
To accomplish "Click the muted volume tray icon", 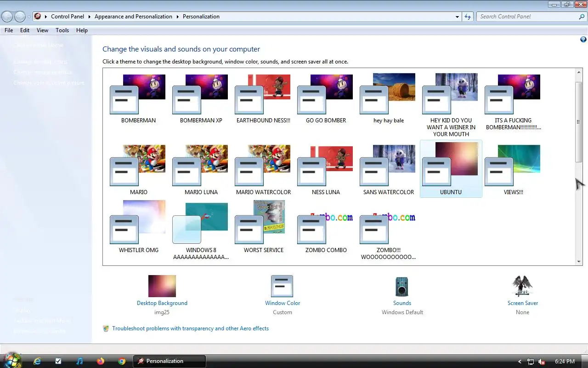I will [x=542, y=362].
